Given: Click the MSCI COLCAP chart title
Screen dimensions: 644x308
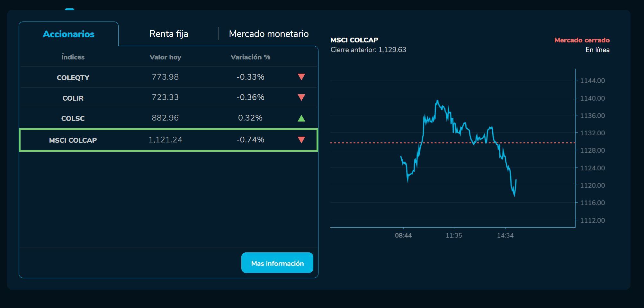Looking at the screenshot, I should pos(354,40).
